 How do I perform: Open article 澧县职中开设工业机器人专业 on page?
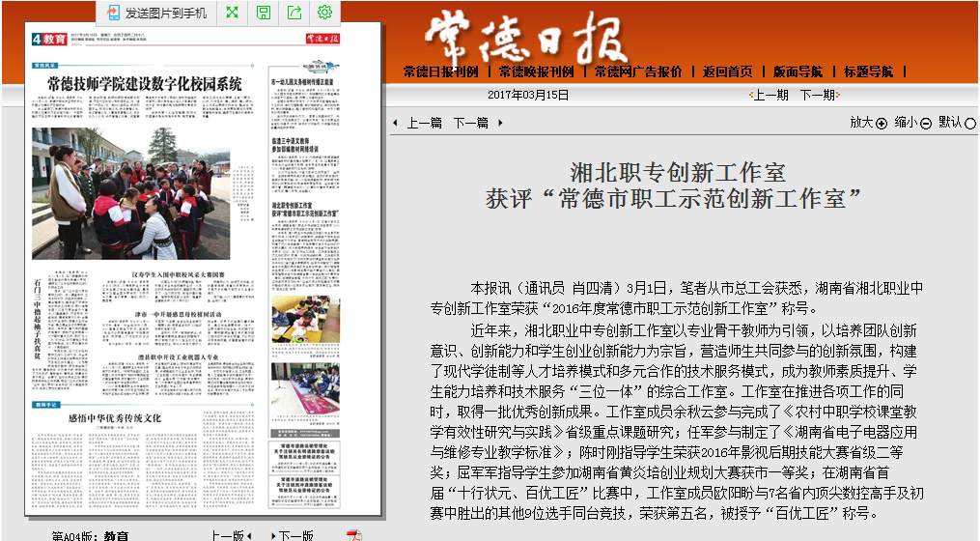coord(178,357)
